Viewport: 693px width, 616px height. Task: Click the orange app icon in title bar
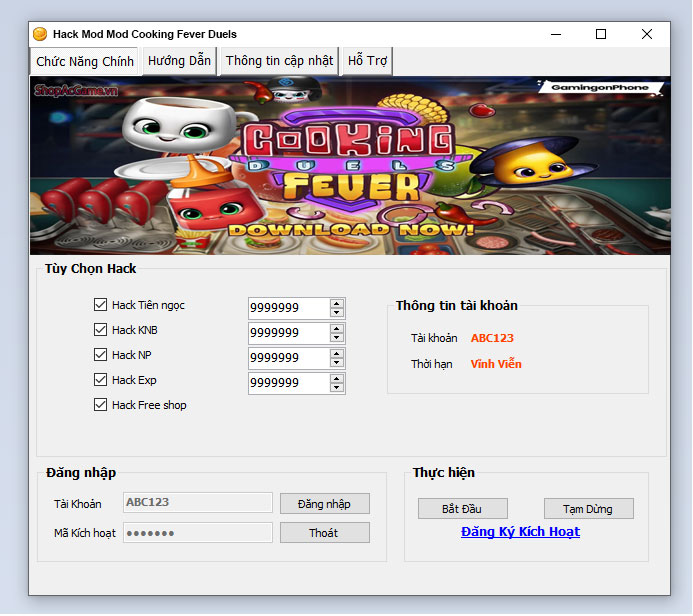[40, 34]
